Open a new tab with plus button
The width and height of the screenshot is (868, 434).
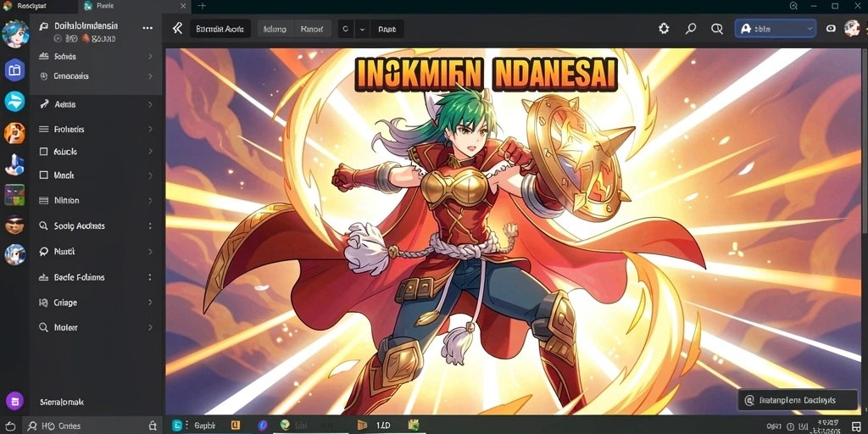point(202,6)
